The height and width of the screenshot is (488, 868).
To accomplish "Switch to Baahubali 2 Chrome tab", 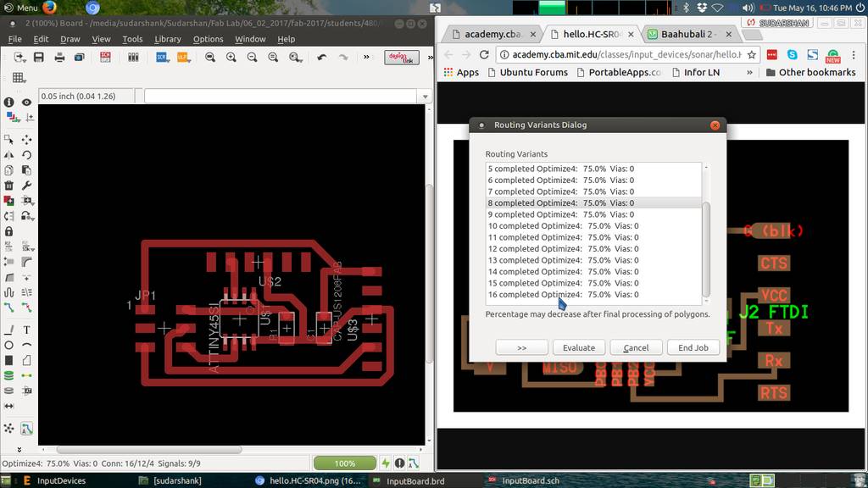I will 688,34.
